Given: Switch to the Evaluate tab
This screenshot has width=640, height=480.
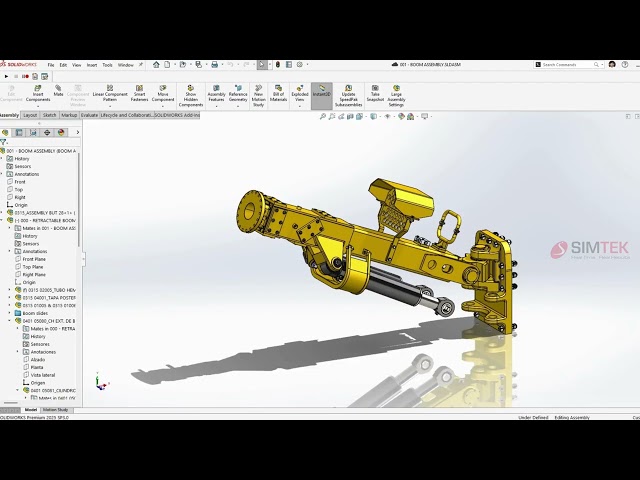Looking at the screenshot, I should pyautogui.click(x=89, y=115).
